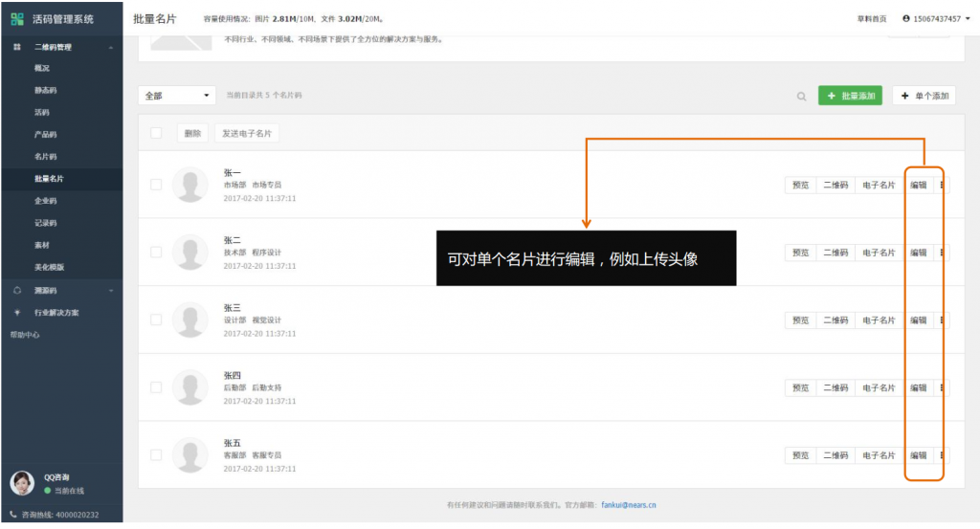
Task: Check the box for 张四
Action: pos(156,387)
